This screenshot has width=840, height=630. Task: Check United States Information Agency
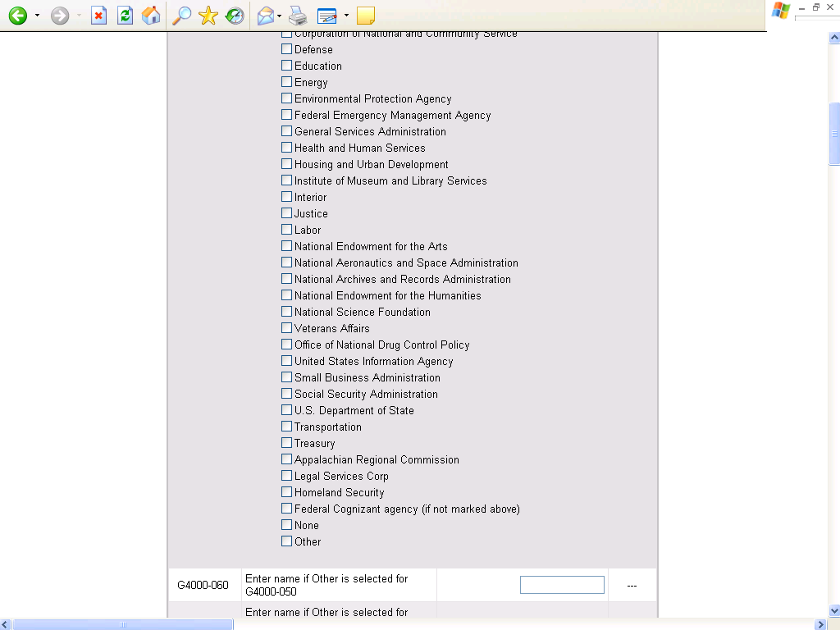click(x=286, y=361)
